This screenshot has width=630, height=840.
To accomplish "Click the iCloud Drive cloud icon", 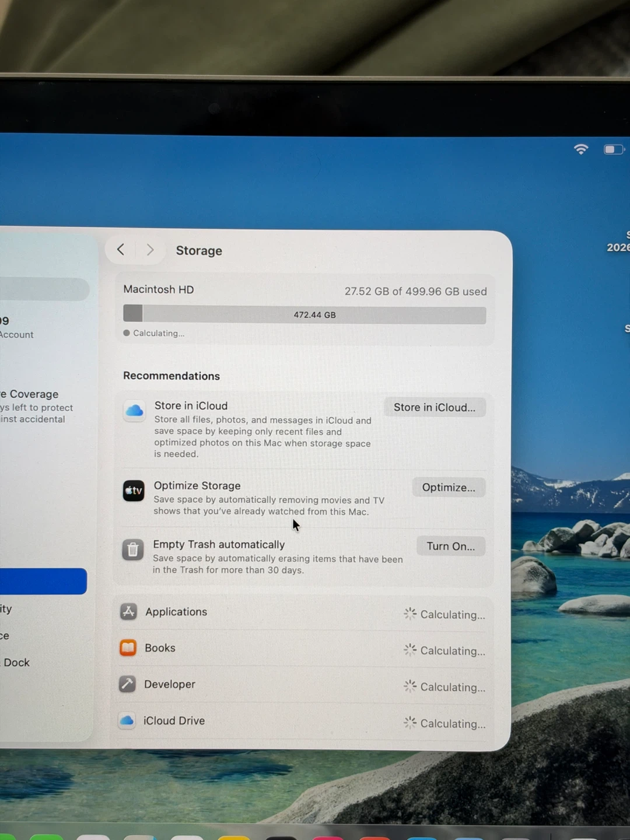I will [x=127, y=720].
